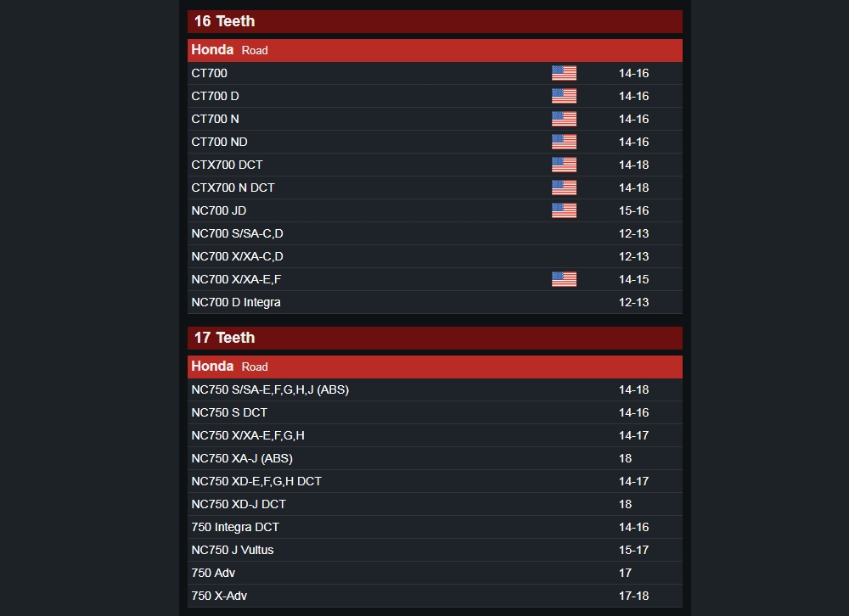Click Honda Road header under 16 Teeth
The height and width of the screenshot is (616, 849).
coord(435,50)
